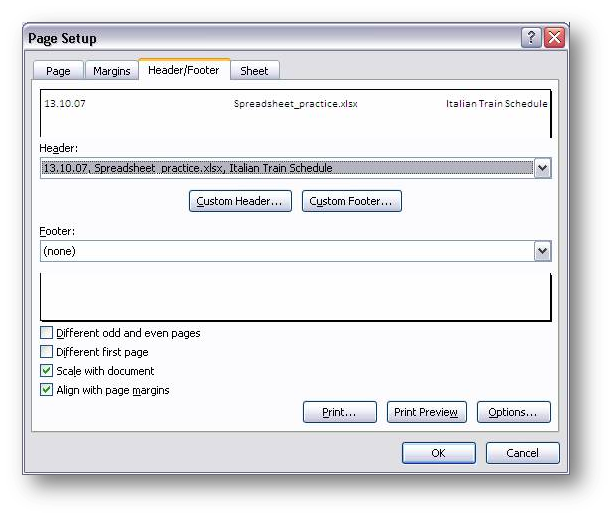The width and height of the screenshot is (612, 517).
Task: Confirm with the OK button
Action: click(438, 453)
